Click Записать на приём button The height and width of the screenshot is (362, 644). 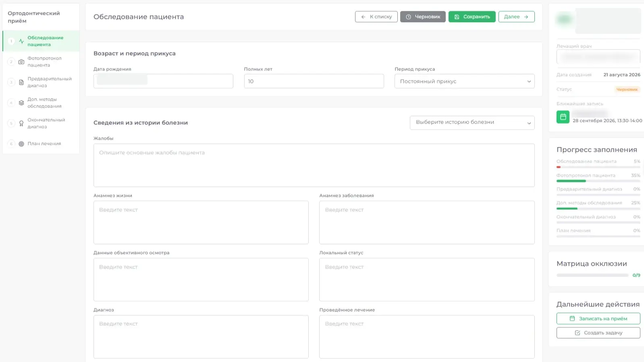pos(598,319)
